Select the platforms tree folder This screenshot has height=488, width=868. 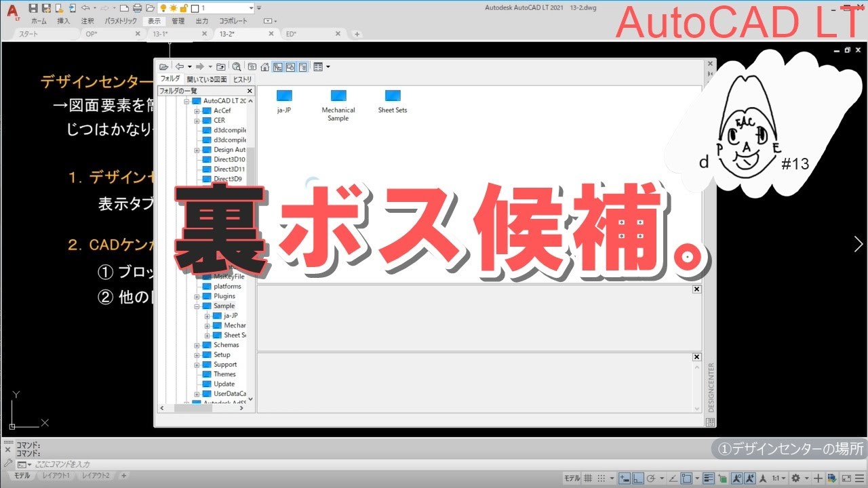pos(222,286)
